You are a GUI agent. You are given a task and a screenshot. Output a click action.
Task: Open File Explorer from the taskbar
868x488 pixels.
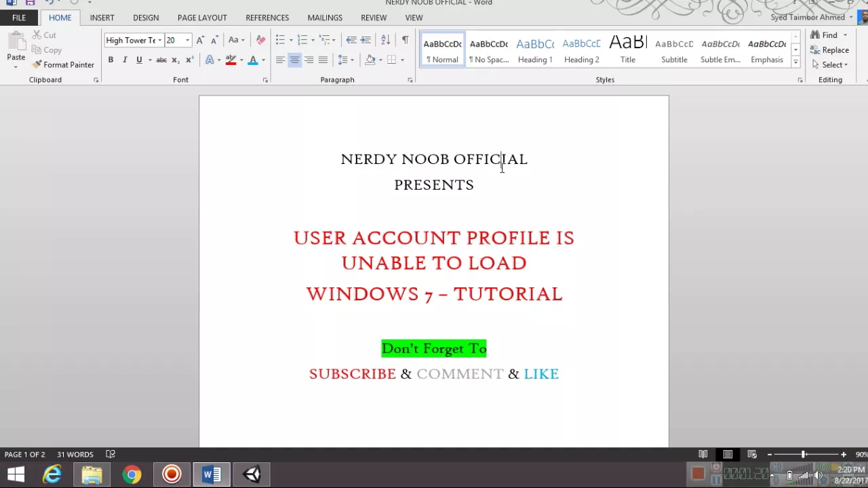pos(92,474)
